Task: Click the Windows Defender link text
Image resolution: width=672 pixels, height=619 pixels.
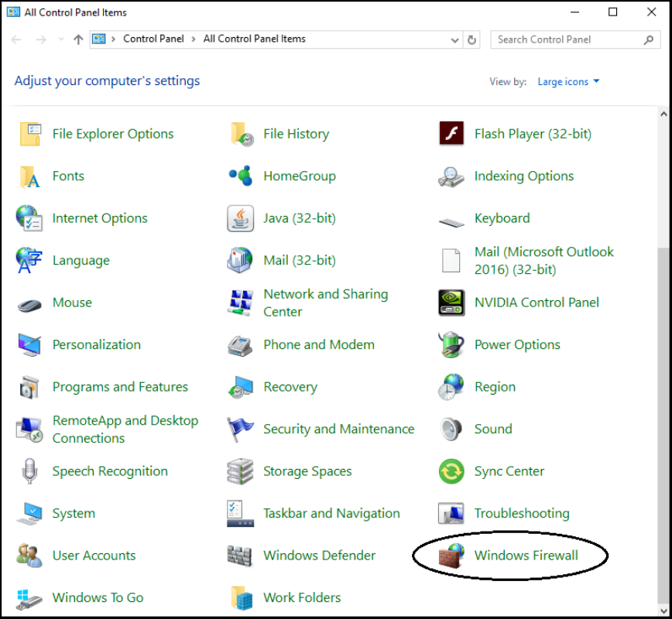Action: [319, 556]
